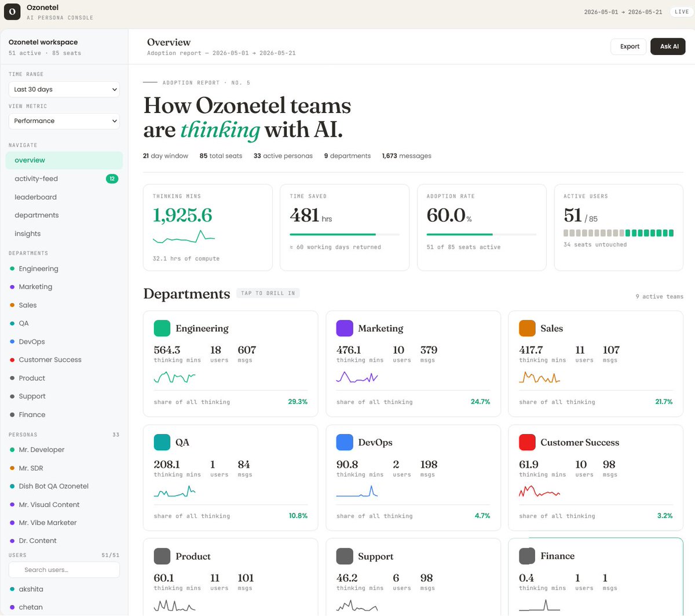
Task: Click the '9 active teams' label
Action: coord(659,297)
